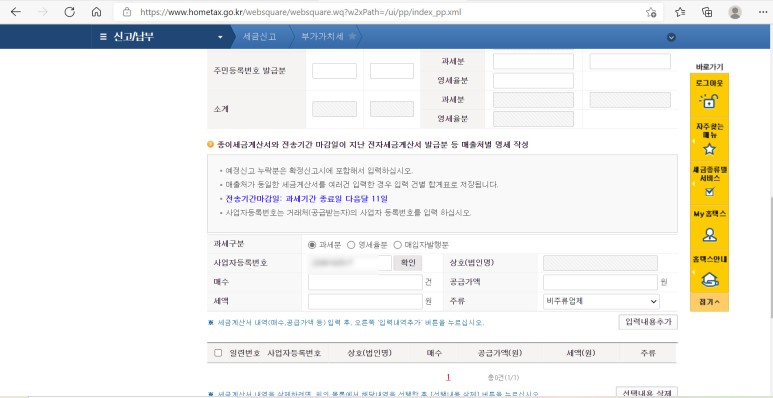Screen dimensions: 773x398
Task: Click the browser address bar URL
Action: coord(301,12)
